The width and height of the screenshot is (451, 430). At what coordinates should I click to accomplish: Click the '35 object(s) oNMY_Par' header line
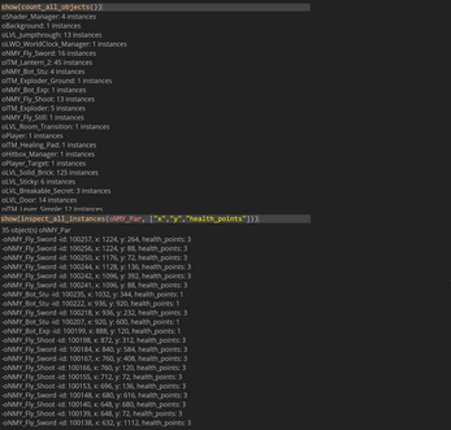coord(36,230)
